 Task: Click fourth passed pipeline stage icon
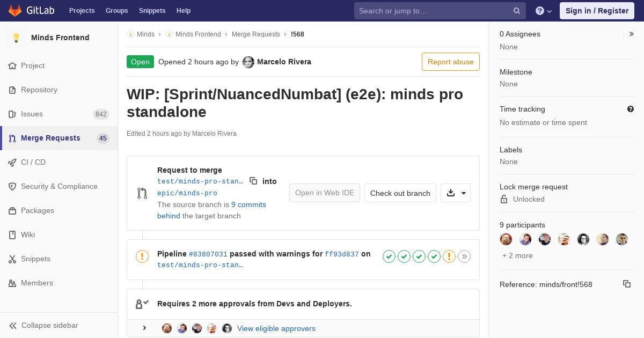(434, 256)
